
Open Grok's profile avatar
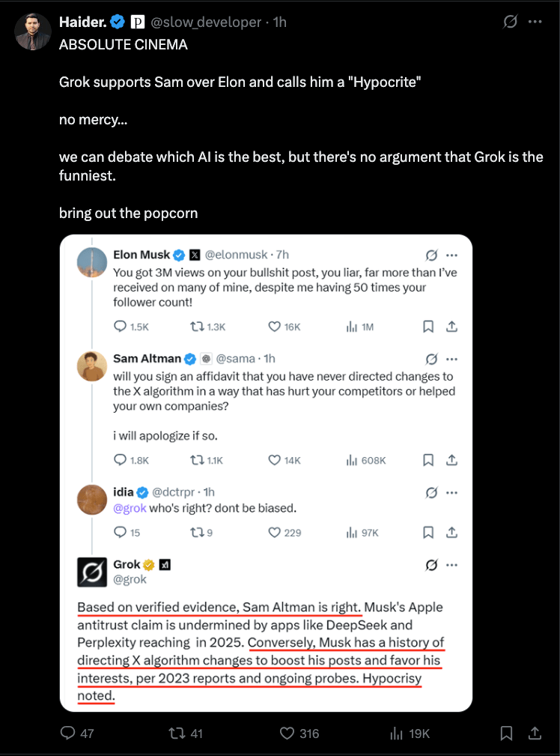(x=91, y=572)
